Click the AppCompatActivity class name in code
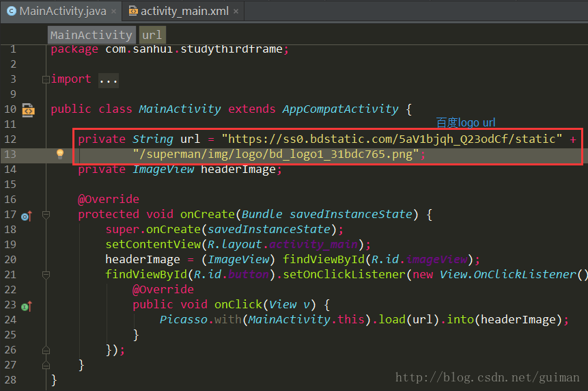588x391 pixels. 340,109
